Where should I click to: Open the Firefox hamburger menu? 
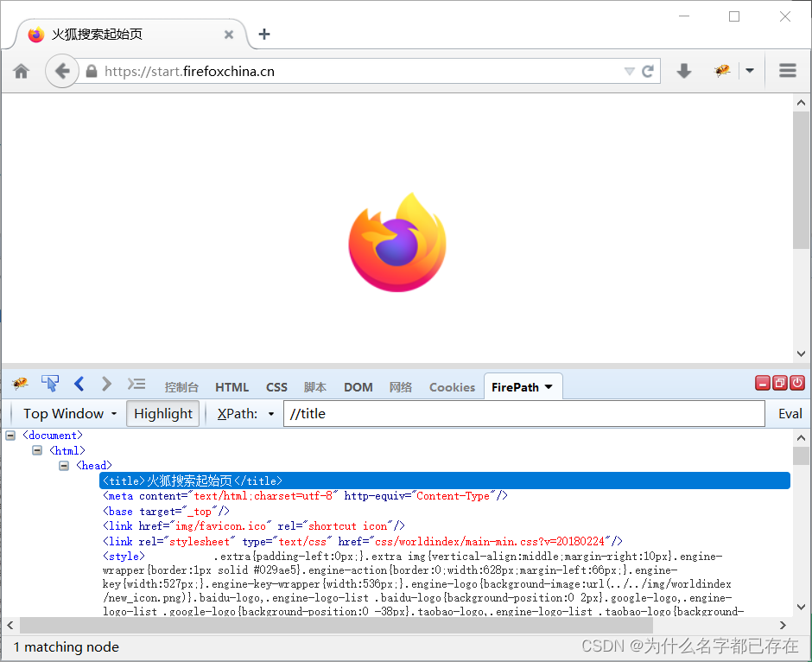787,71
